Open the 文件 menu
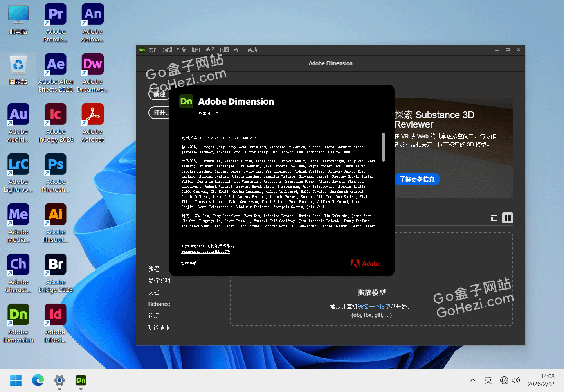This screenshot has height=392, width=564. pos(153,50)
